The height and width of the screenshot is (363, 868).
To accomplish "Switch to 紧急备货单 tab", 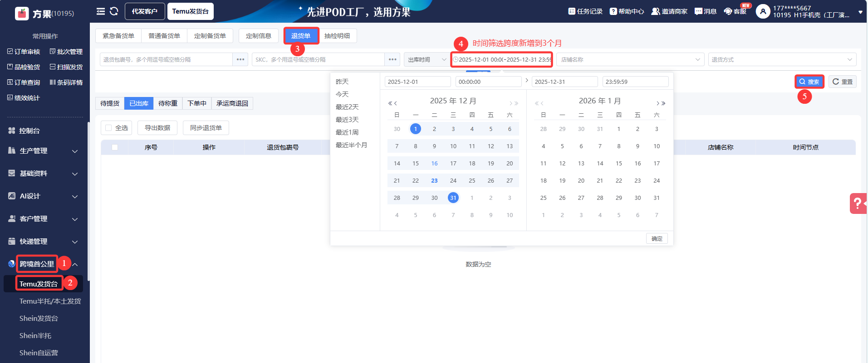I will pyautogui.click(x=118, y=36).
